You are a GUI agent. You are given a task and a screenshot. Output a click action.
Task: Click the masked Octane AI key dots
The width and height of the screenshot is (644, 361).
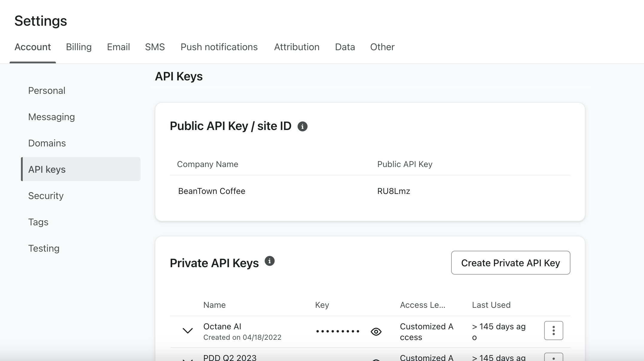point(338,331)
